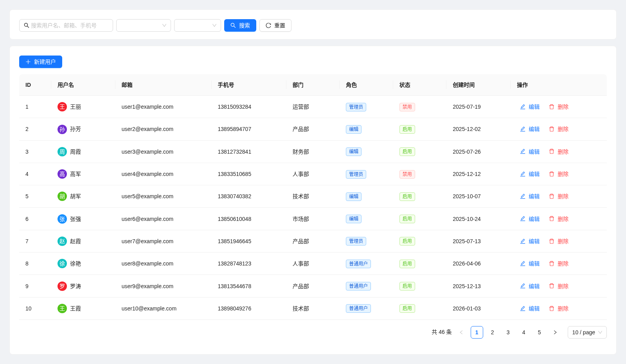Click the 普通用户 role tag for 徐艳
626x364 pixels.
click(358, 264)
